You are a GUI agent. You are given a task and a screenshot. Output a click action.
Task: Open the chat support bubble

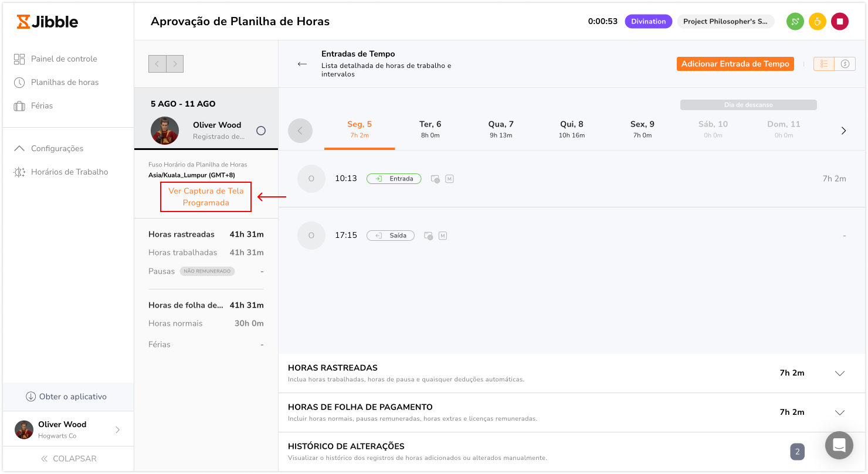pyautogui.click(x=839, y=445)
